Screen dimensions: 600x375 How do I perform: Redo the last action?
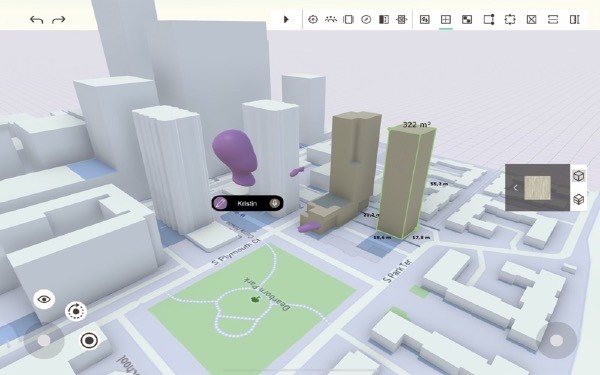[x=59, y=20]
